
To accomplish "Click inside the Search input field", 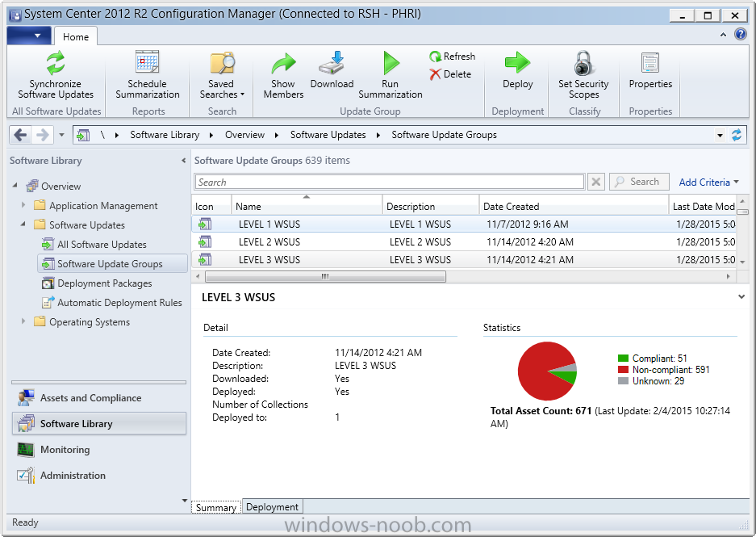I will coord(390,182).
